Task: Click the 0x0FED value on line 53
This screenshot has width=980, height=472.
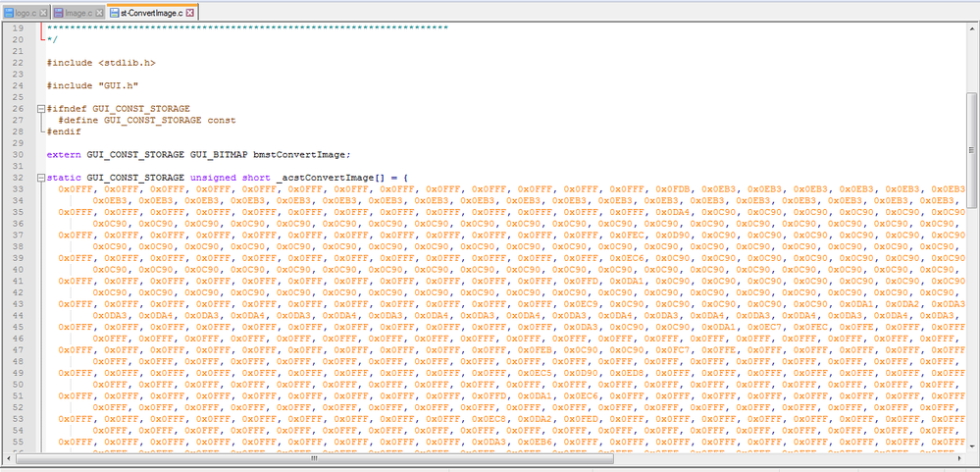Action: pyautogui.click(x=580, y=418)
